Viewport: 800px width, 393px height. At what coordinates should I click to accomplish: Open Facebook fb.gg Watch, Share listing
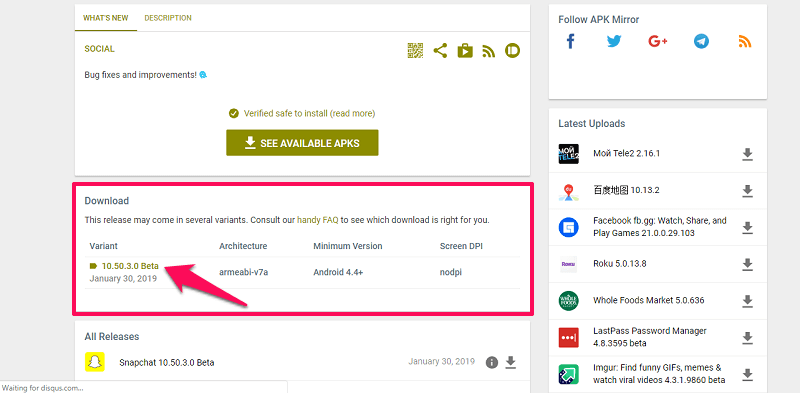pos(660,227)
